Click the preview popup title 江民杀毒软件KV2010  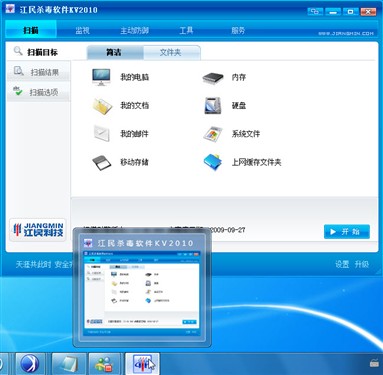tap(146, 243)
